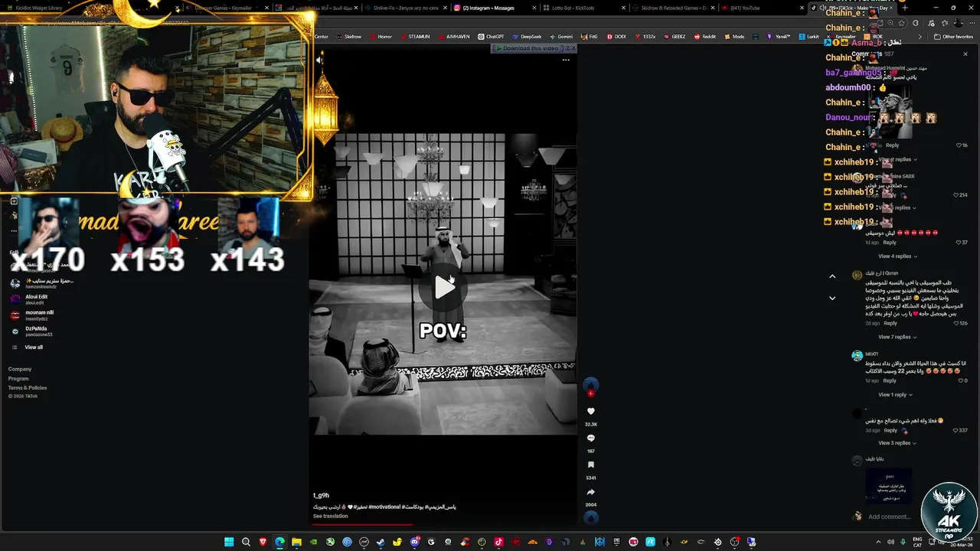Close the comments panel with X
This screenshot has width=980, height=551.
coord(965,54)
